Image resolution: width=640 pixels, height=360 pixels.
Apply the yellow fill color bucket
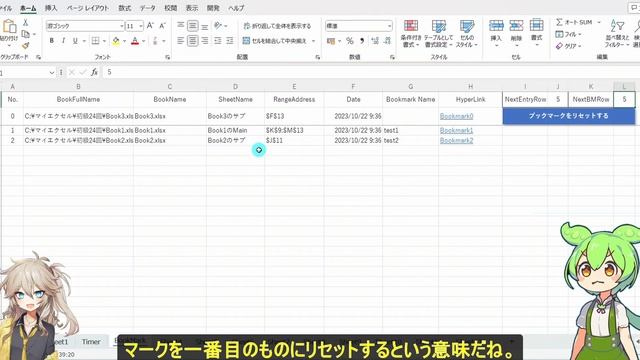coord(116,41)
